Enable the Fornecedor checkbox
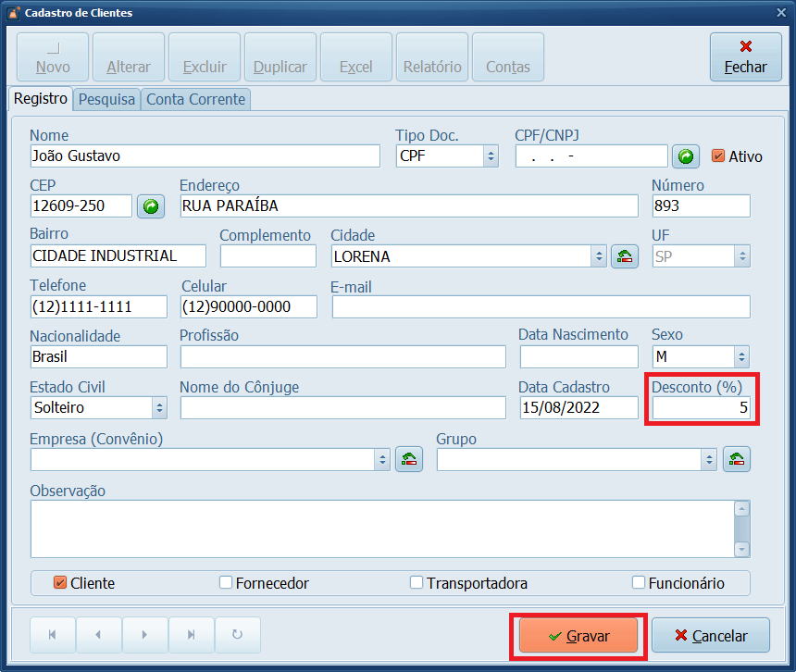796x672 pixels. (226, 582)
